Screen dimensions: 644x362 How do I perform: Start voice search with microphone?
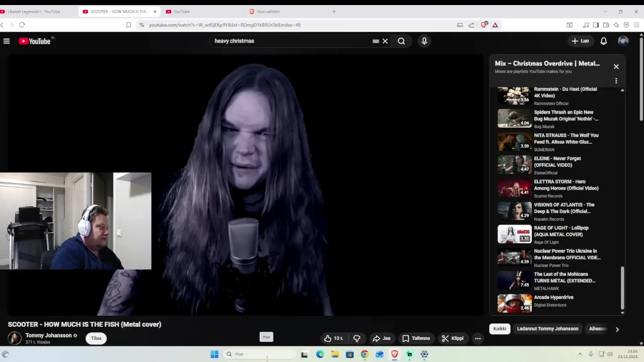tap(424, 41)
